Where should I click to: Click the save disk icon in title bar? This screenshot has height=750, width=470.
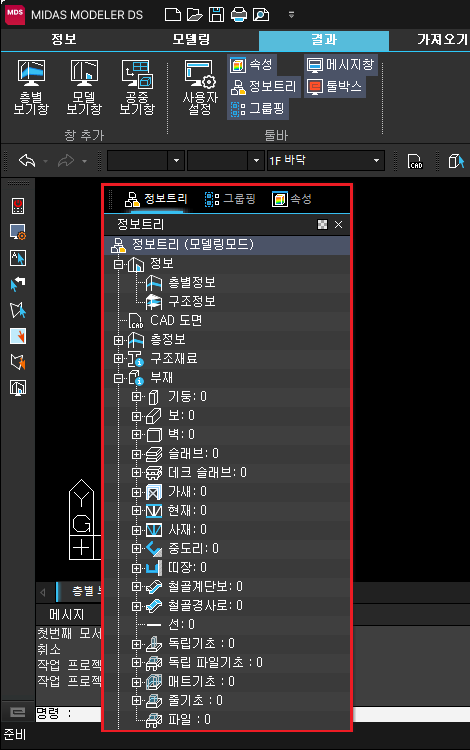217,14
